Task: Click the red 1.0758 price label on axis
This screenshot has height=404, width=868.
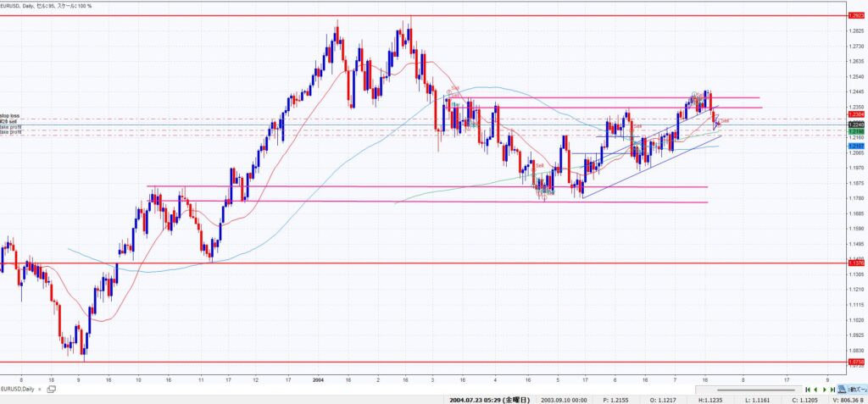Action: tap(855, 362)
